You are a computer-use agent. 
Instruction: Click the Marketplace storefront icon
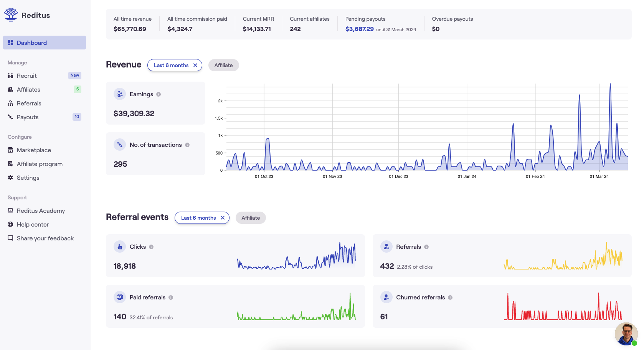pyautogui.click(x=10, y=150)
